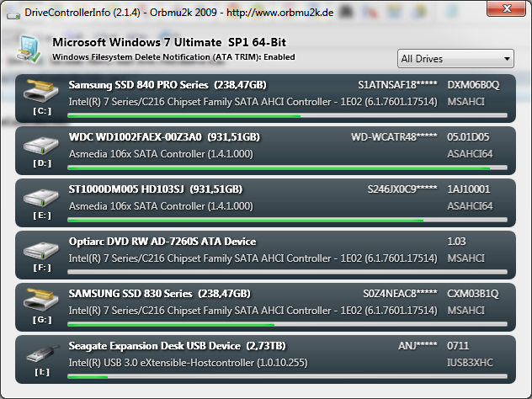Image resolution: width=532 pixels, height=399 pixels.
Task: Click the C: Samsung SSD drive icon
Action: pos(40,91)
